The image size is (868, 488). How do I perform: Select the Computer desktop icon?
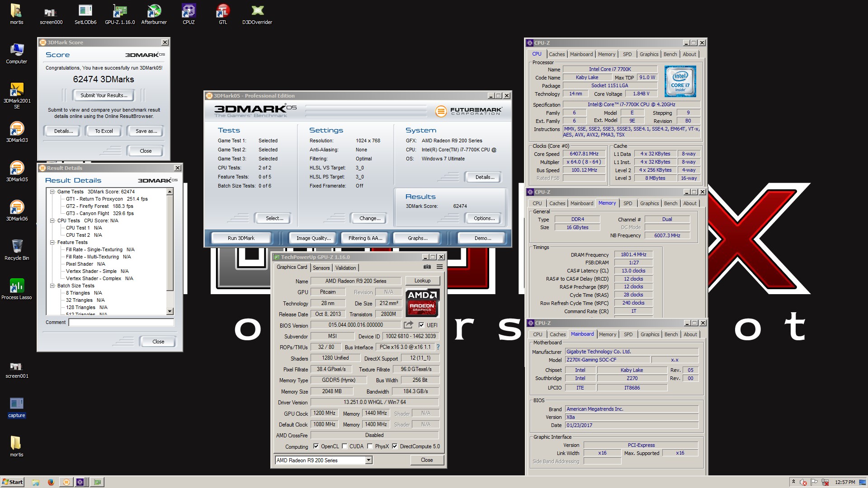[17, 54]
